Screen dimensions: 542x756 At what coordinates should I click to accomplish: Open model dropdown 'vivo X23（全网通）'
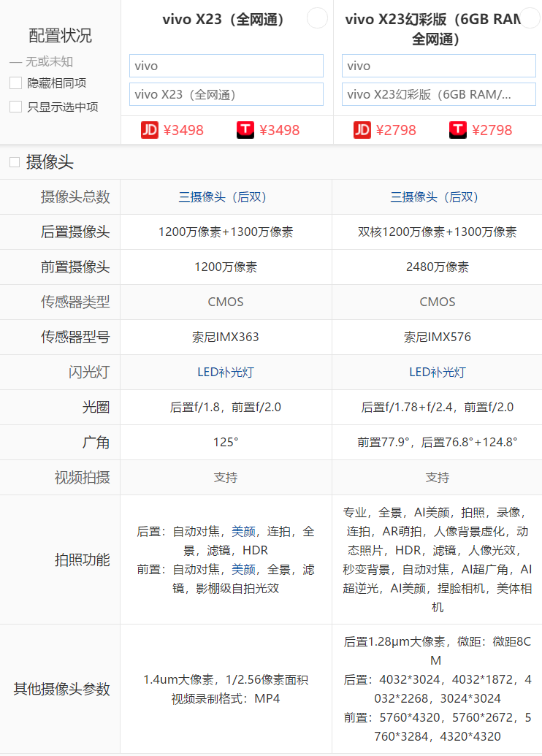pyautogui.click(x=226, y=94)
